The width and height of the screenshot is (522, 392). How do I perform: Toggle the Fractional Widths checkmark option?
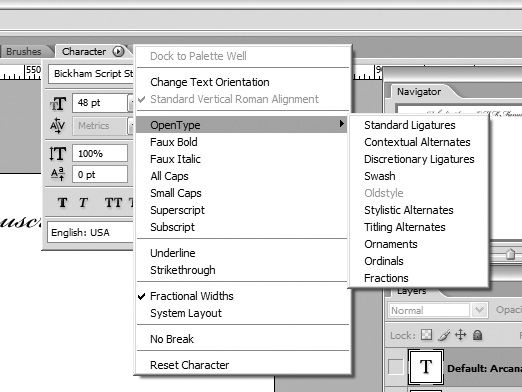tap(242, 296)
